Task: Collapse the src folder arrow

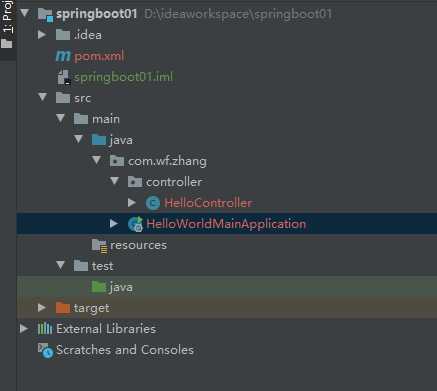Action: [x=42, y=97]
